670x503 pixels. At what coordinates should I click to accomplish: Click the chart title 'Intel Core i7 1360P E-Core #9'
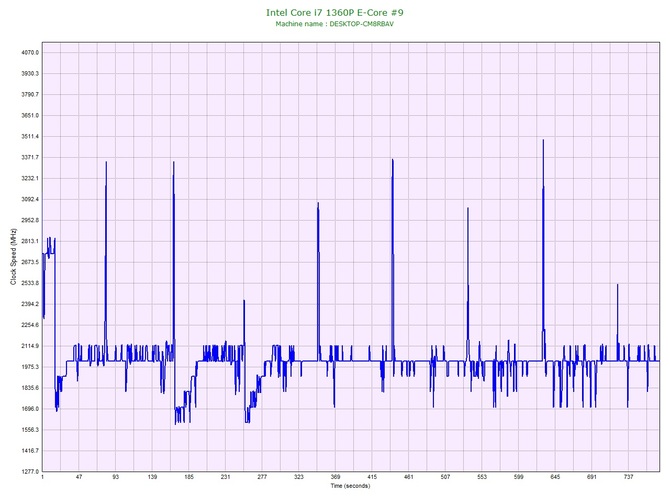pos(335,12)
